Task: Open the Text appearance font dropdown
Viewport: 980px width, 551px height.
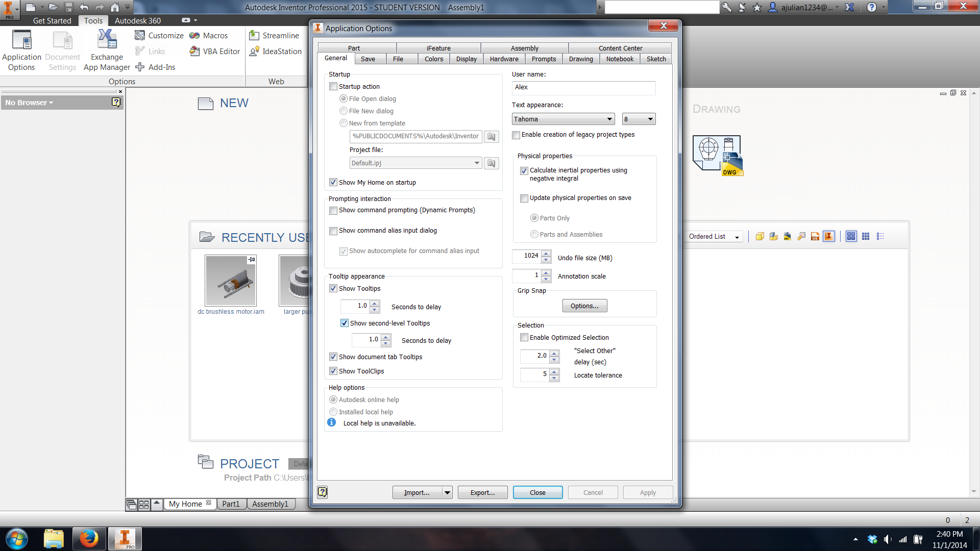Action: pyautogui.click(x=610, y=118)
